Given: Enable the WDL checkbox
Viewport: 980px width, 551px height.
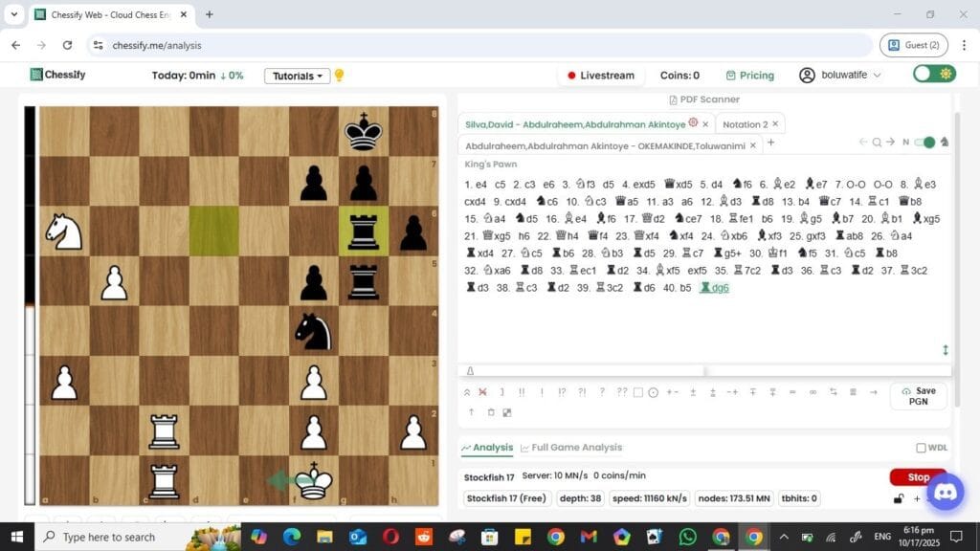Looking at the screenshot, I should click(x=921, y=448).
